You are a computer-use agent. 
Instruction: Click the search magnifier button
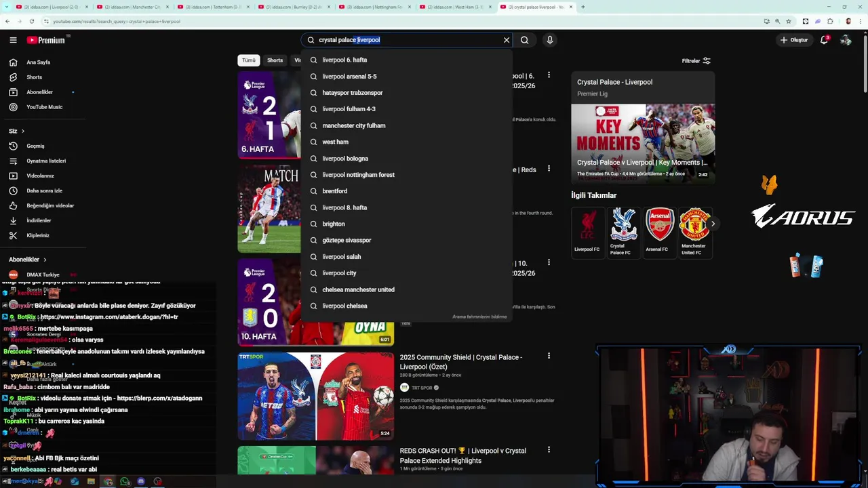pyautogui.click(x=524, y=40)
